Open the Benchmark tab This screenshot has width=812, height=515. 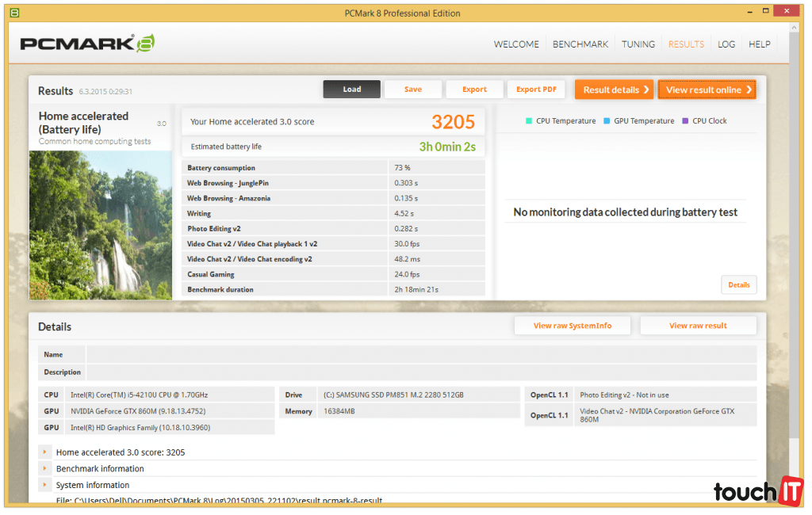coord(580,44)
